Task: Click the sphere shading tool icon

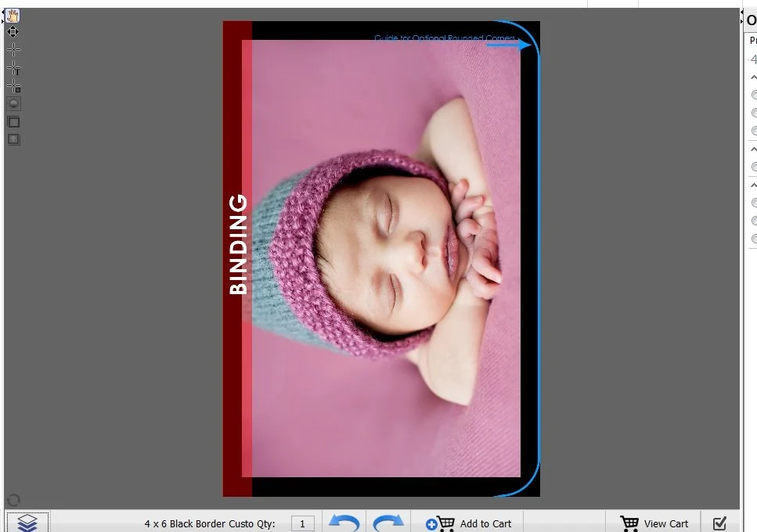Action: 13,104
